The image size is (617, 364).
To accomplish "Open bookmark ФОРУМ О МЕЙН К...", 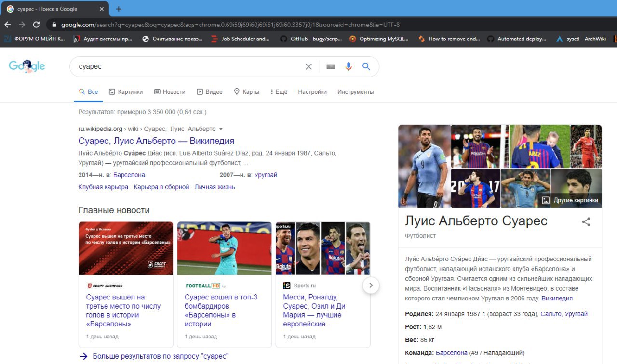I will point(34,39).
